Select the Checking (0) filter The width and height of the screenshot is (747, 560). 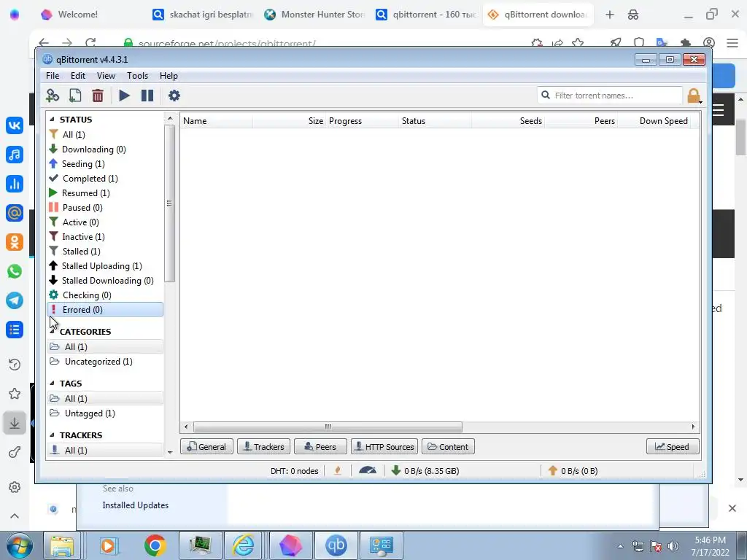[x=105, y=295]
